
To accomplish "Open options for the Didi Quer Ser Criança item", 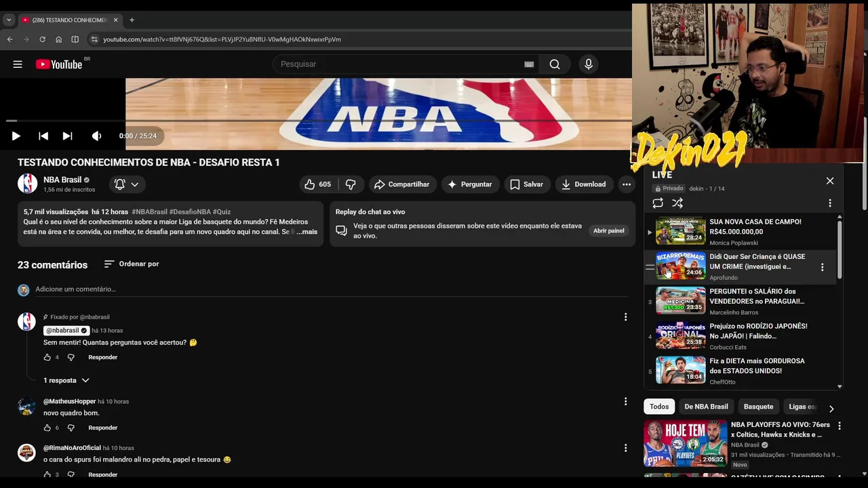I will [822, 267].
